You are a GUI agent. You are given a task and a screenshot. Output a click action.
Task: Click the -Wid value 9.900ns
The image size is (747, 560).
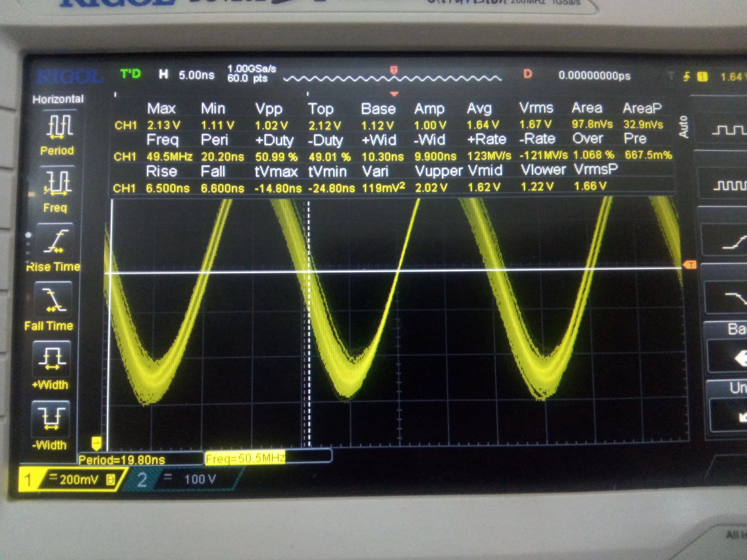[x=435, y=156]
